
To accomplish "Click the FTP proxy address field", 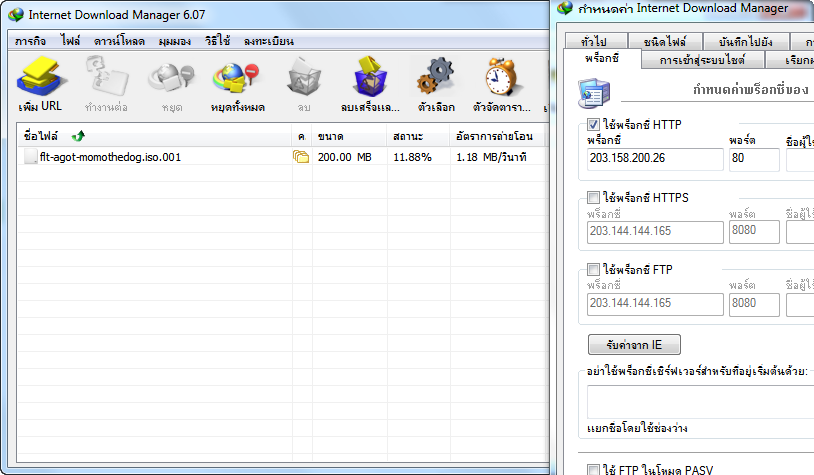I will click(655, 304).
